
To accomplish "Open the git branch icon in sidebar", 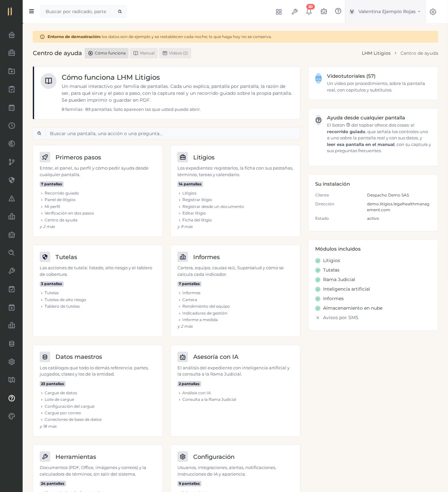I will coord(11,162).
